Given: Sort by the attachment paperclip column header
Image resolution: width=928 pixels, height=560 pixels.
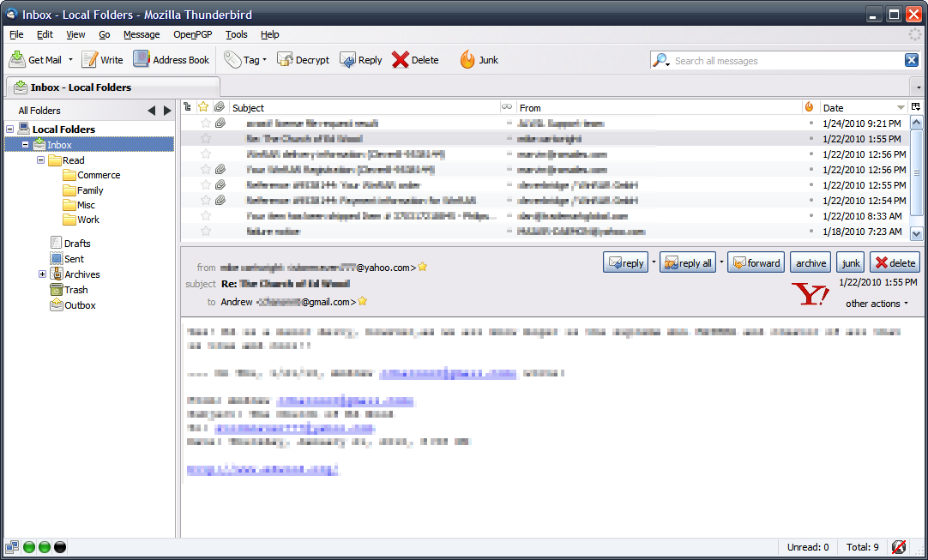Looking at the screenshot, I should [220, 107].
